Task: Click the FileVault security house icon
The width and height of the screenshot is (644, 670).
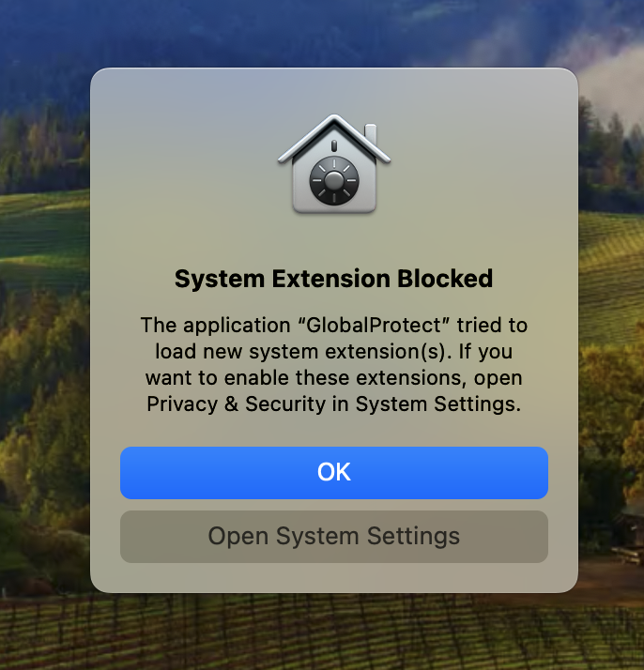Action: coord(334,165)
